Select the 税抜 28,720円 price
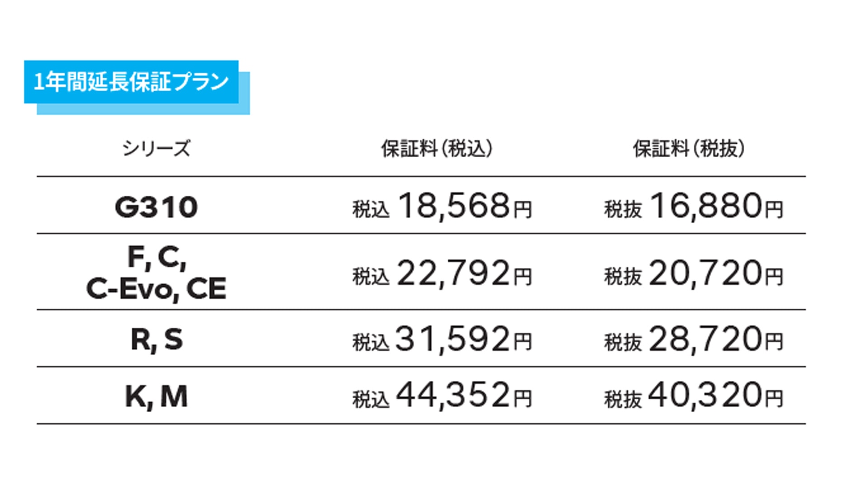868x488 pixels. 693,339
